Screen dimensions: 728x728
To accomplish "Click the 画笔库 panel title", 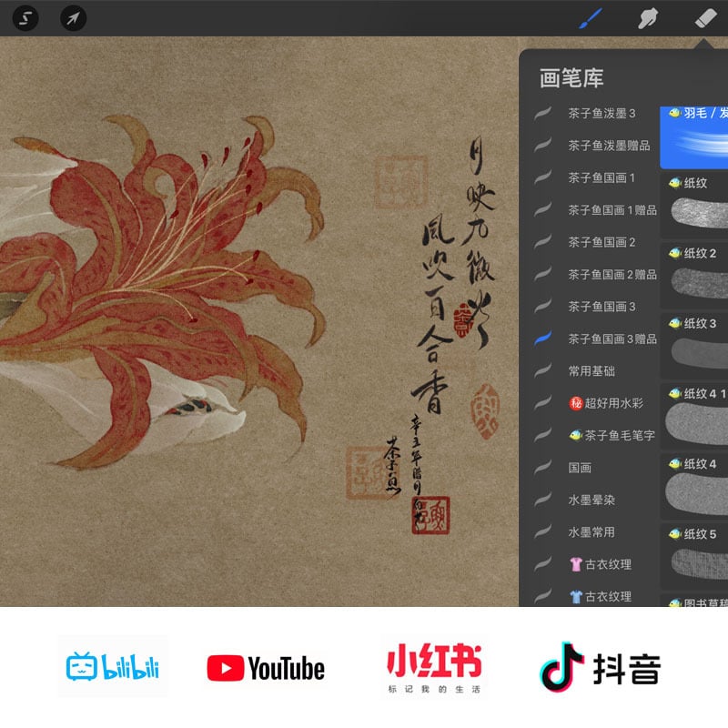I will tap(571, 78).
